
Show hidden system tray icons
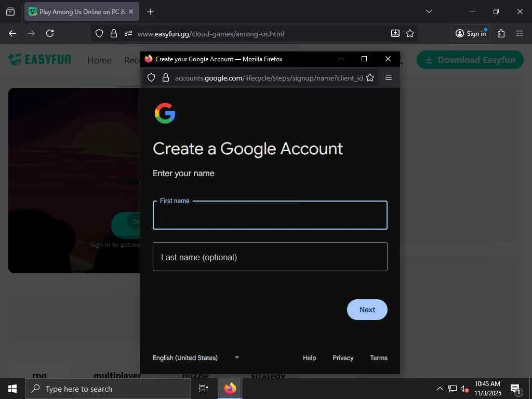440,389
